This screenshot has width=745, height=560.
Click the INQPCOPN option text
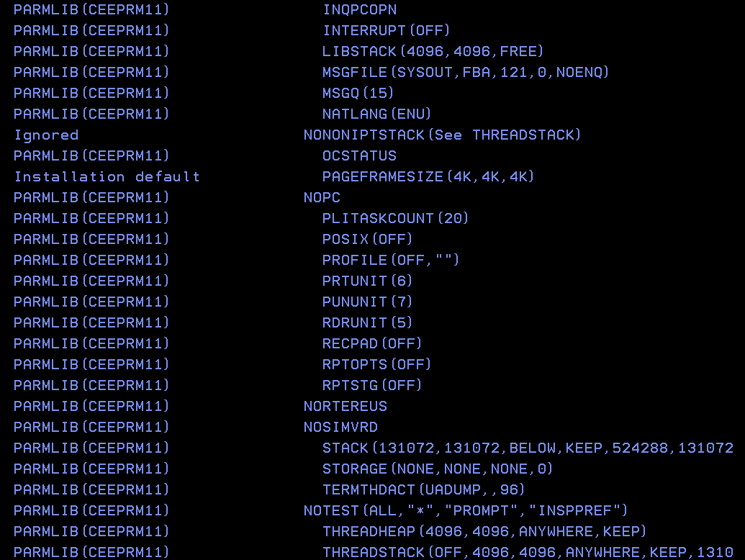tap(359, 10)
